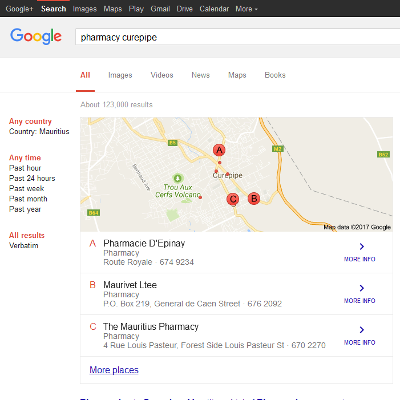Click the arrow icon for Pharmacie D'Epinay
Screen dimensions: 400x400
click(x=362, y=246)
